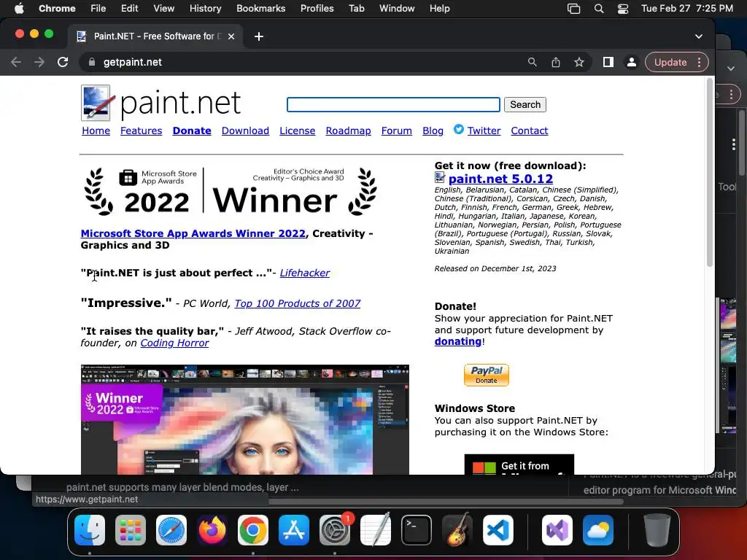Close the Paint.NET browser tab

click(x=231, y=36)
